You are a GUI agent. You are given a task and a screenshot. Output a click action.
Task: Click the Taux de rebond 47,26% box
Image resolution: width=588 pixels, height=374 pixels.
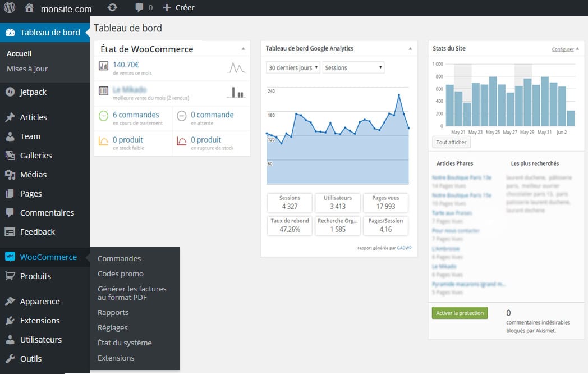pos(290,225)
